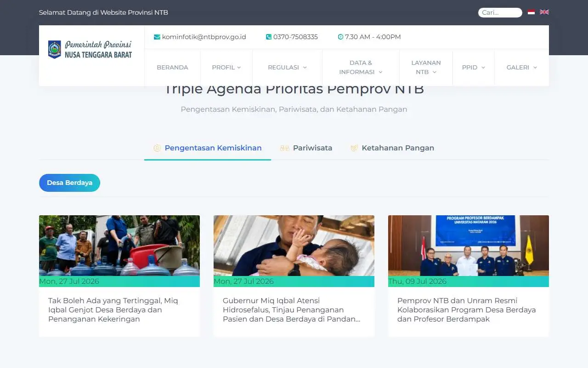Click the phone icon beside 0370-7508335
The image size is (588, 368).
269,37
